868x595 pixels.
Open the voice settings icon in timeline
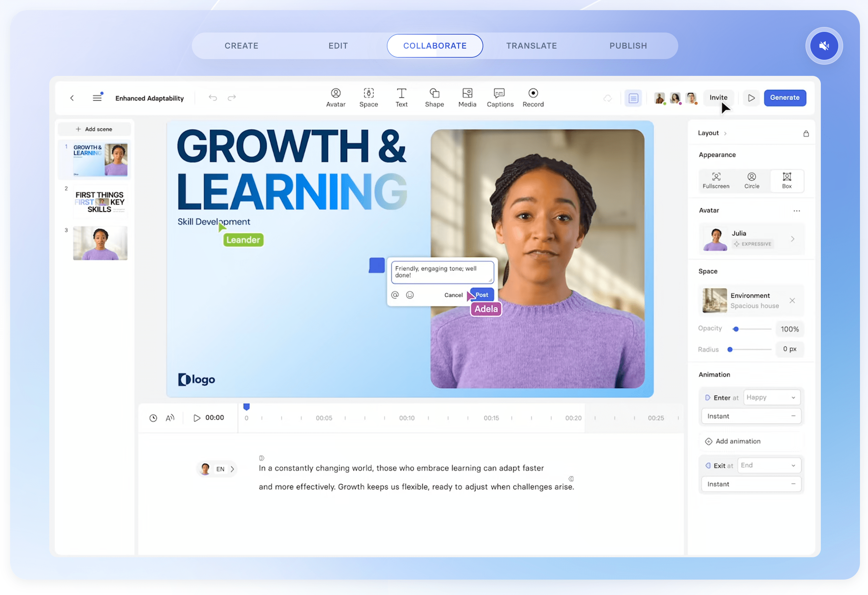170,418
